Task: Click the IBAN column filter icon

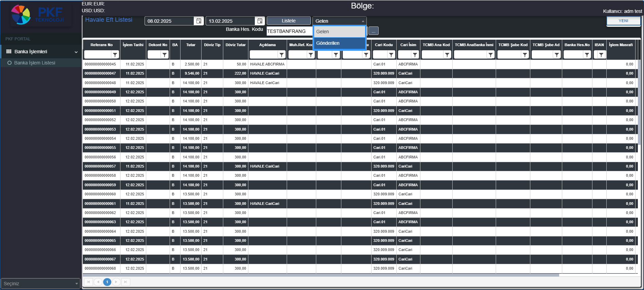Action: tap(601, 55)
